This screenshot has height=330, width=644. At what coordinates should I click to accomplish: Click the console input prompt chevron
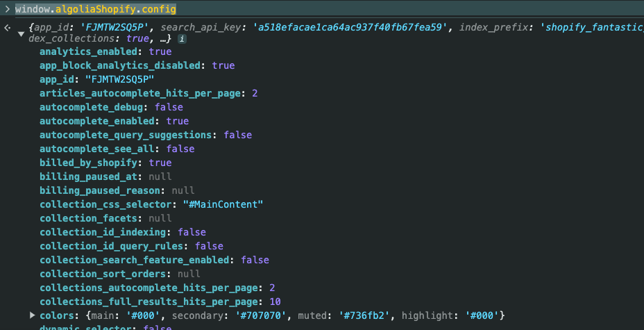(x=7, y=8)
